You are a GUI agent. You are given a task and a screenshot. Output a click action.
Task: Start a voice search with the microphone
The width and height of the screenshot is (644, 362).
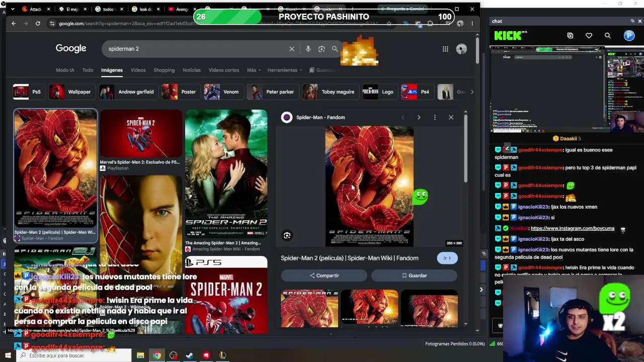[308, 49]
